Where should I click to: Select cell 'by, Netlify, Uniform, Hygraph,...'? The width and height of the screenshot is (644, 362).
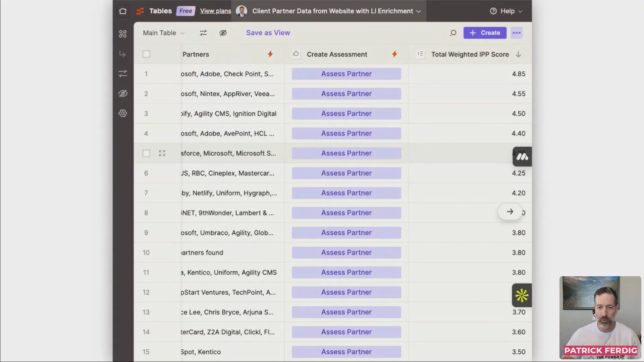coord(232,193)
